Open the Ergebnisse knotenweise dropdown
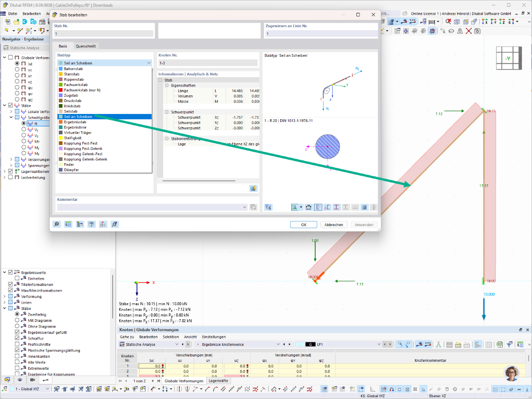Viewport: 532px width, 399px height. pyautogui.click(x=278, y=344)
